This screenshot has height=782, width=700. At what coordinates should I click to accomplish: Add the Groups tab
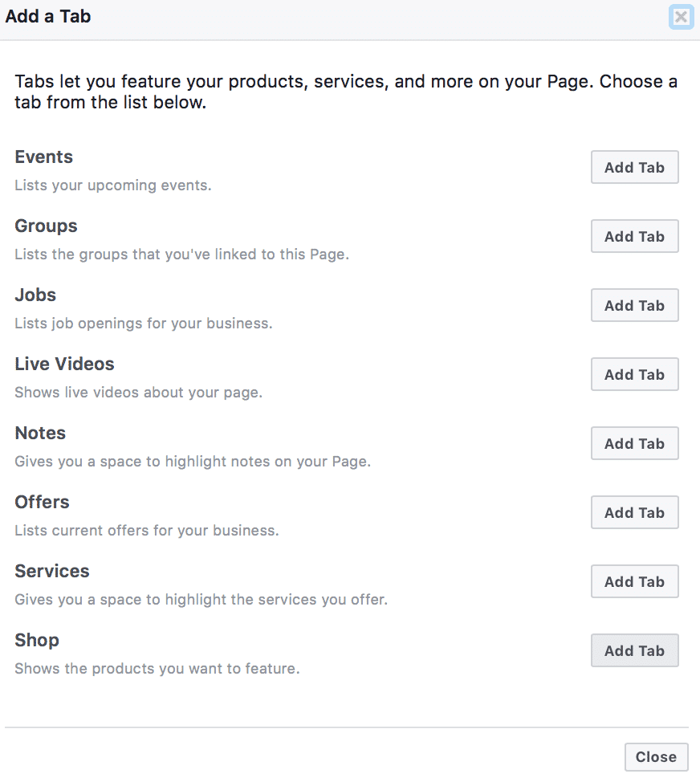(634, 237)
